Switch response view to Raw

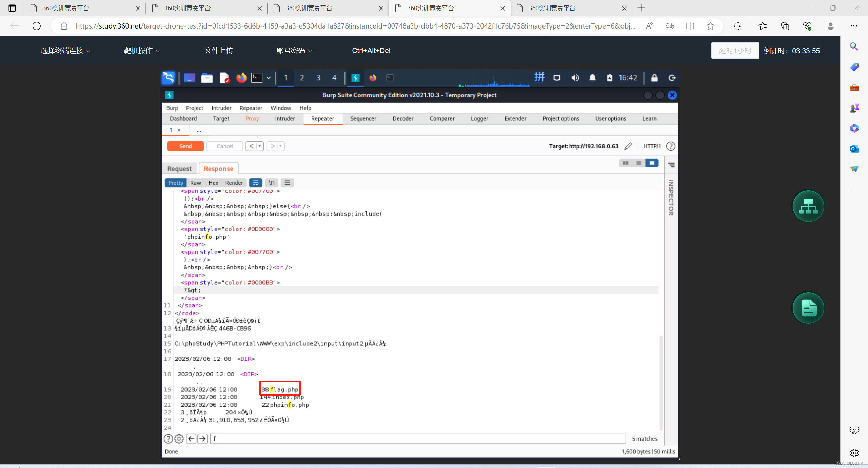click(x=196, y=183)
